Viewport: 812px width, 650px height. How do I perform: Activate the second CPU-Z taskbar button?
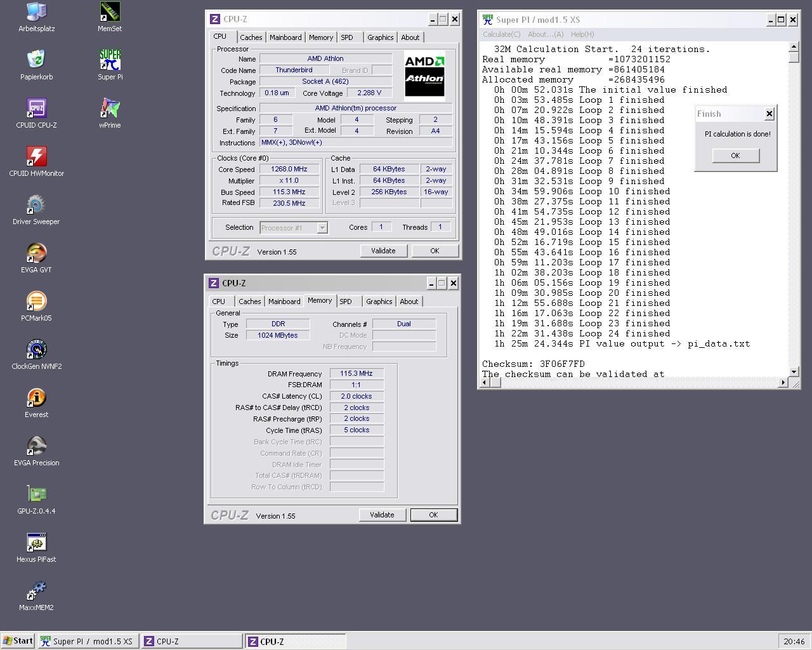click(x=296, y=641)
